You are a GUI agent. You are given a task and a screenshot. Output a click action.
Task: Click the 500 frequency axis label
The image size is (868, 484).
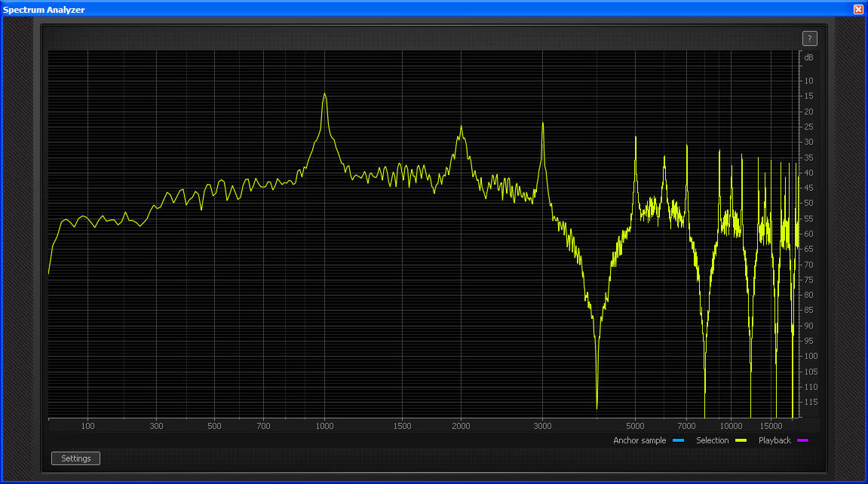pyautogui.click(x=214, y=426)
